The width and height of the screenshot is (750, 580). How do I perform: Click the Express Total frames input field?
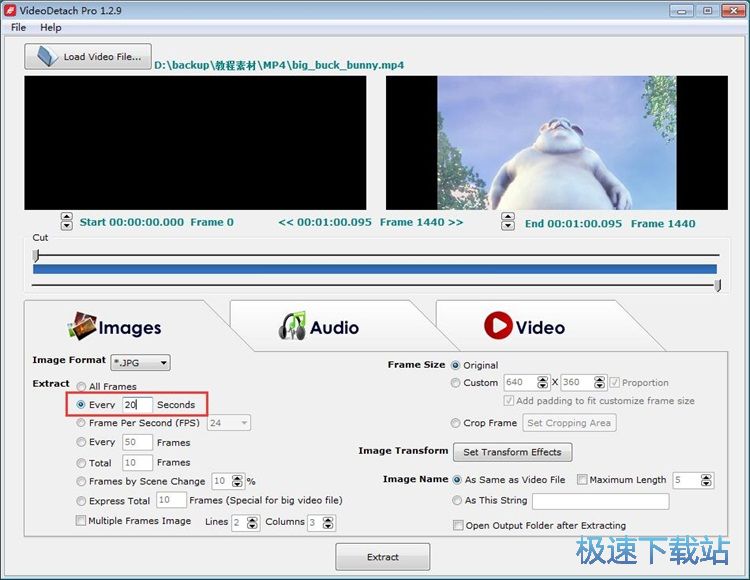click(x=171, y=500)
